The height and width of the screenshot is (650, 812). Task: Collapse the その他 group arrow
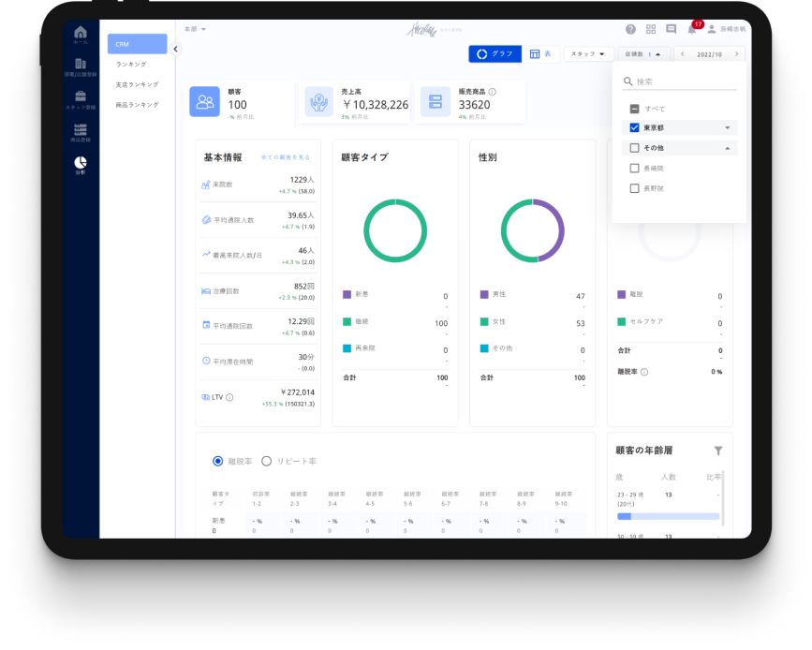point(728,148)
